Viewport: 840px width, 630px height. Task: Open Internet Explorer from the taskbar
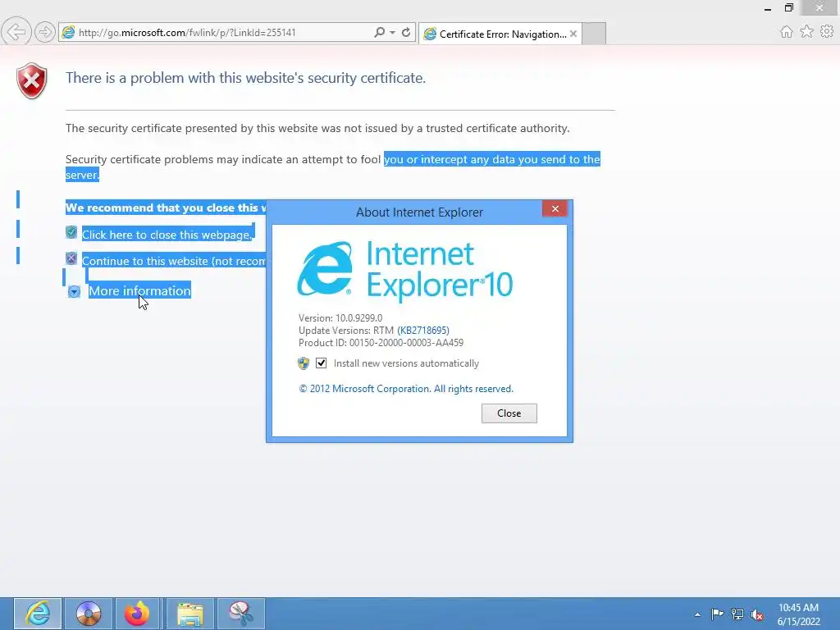pos(38,614)
